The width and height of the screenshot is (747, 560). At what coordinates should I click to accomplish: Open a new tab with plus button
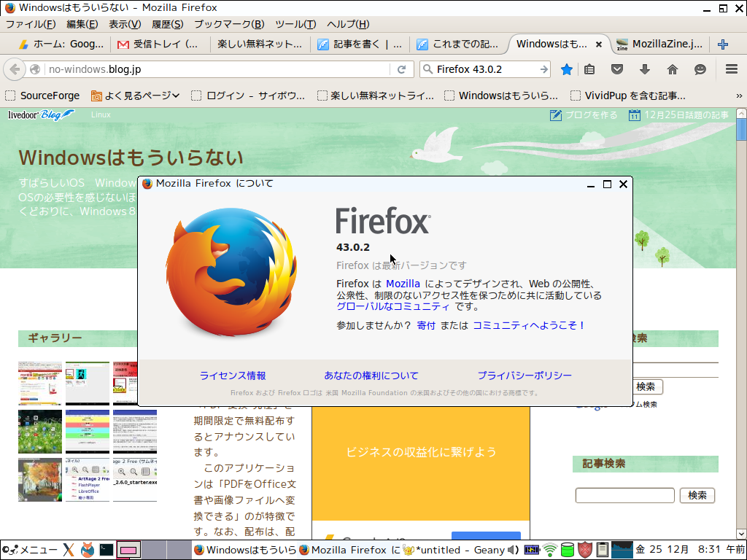click(x=723, y=44)
